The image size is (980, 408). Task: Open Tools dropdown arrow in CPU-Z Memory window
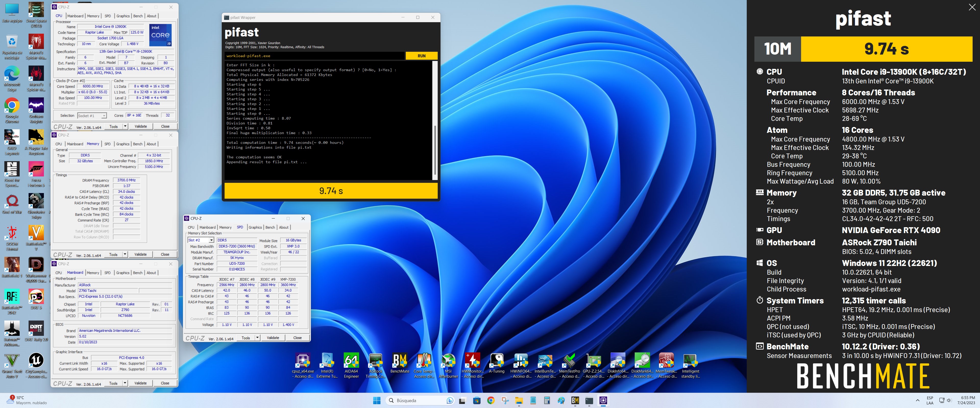125,254
